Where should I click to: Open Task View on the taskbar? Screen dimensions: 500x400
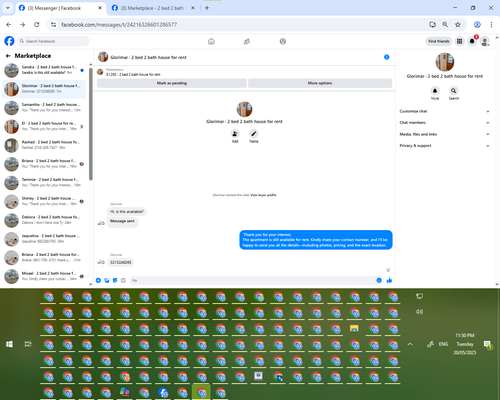28,344
